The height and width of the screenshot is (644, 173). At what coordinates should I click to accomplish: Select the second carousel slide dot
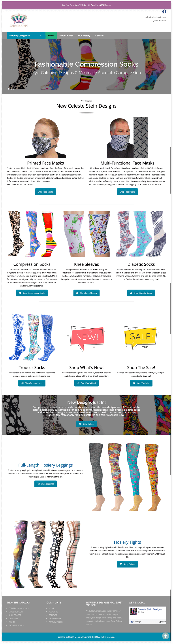coord(11,89)
